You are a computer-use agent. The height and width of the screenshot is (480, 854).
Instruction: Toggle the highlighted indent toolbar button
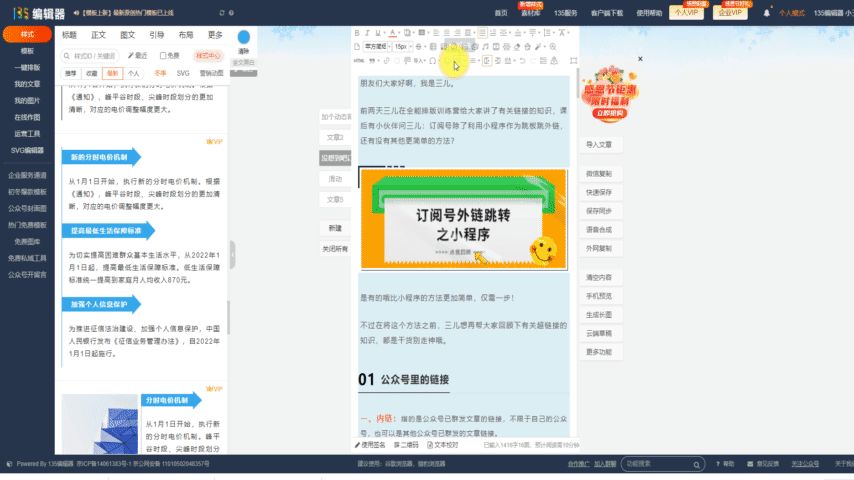click(487, 60)
